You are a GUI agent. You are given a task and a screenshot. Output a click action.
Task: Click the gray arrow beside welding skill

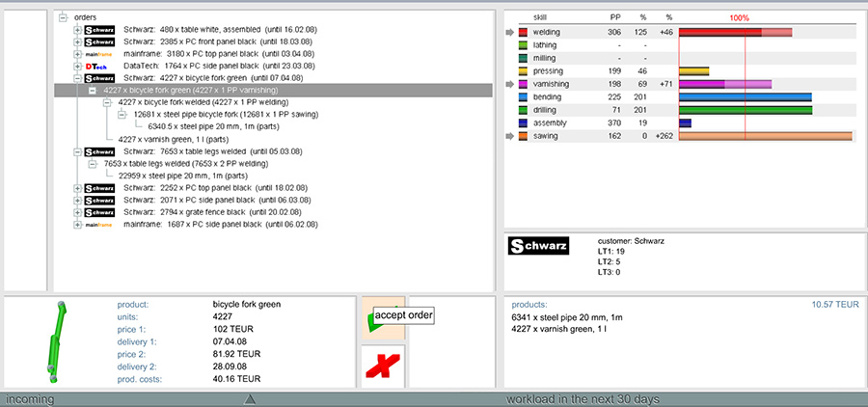pyautogui.click(x=510, y=32)
